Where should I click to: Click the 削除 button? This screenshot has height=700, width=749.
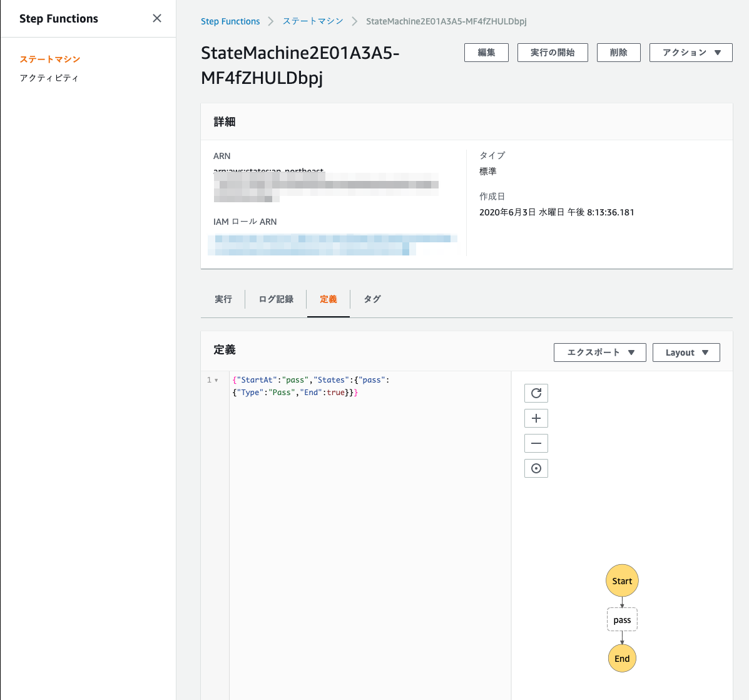[619, 53]
